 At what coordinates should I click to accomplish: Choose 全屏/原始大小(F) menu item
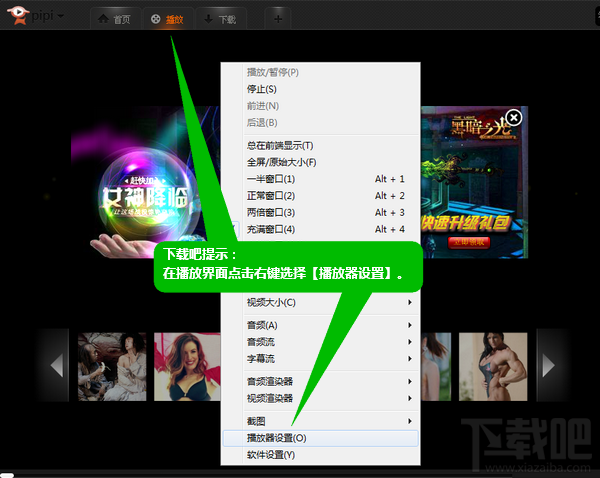tap(320, 163)
